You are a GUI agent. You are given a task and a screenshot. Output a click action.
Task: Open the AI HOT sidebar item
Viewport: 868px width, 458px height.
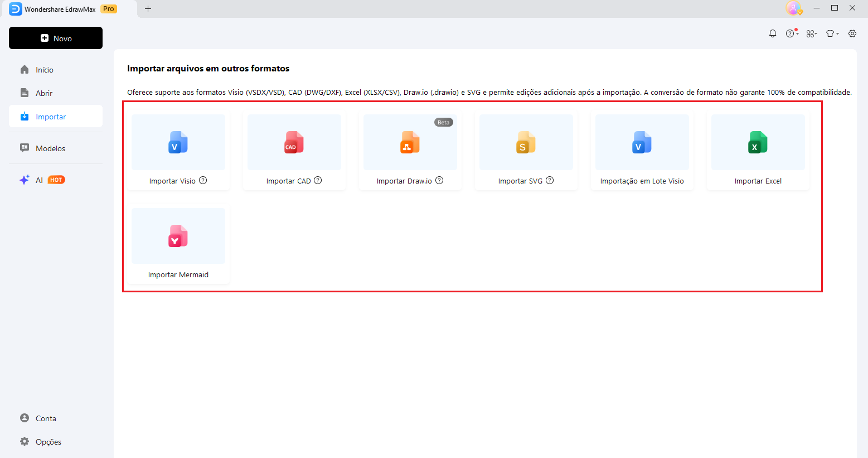pyautogui.click(x=42, y=180)
